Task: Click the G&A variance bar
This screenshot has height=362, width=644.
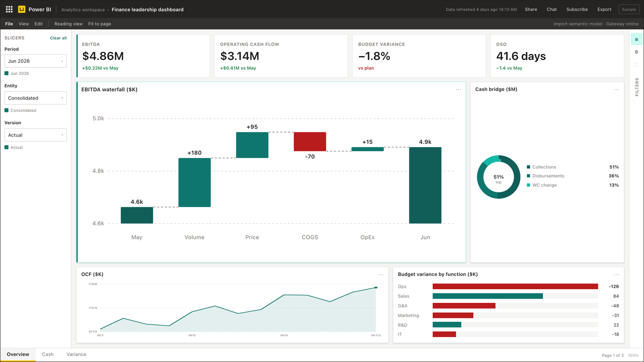Action: [x=464, y=306]
